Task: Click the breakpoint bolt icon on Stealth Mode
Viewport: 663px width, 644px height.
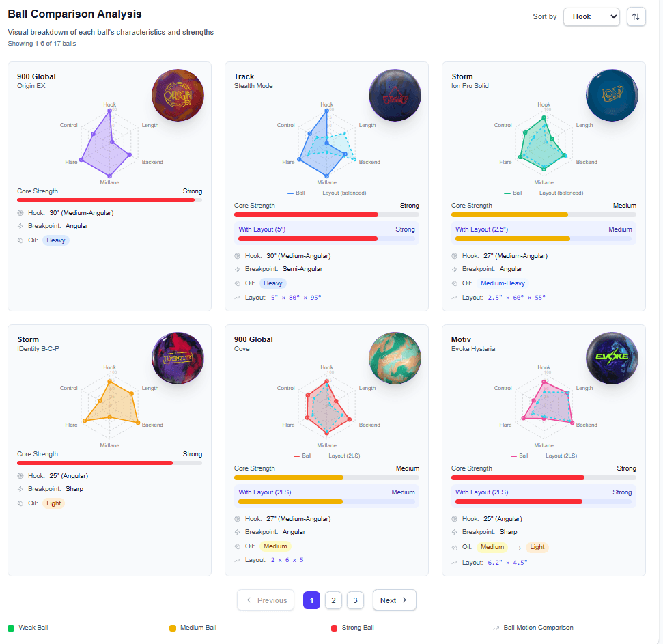Action: (x=238, y=269)
